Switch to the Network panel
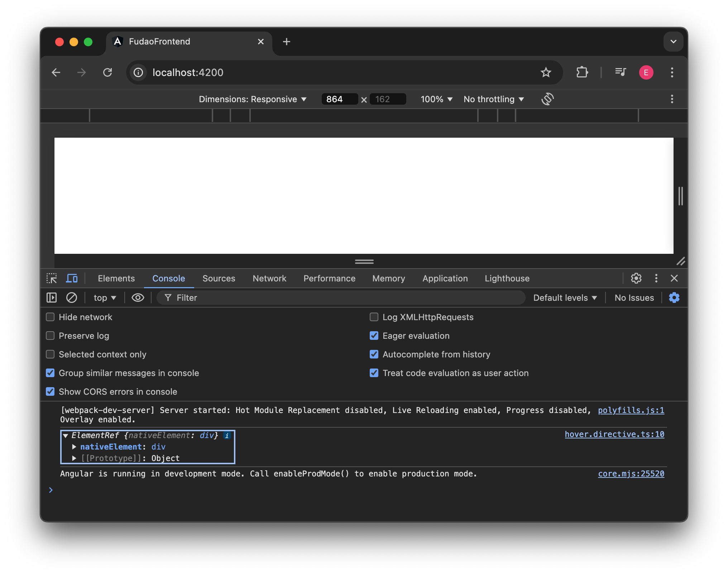The height and width of the screenshot is (575, 728). pos(269,278)
